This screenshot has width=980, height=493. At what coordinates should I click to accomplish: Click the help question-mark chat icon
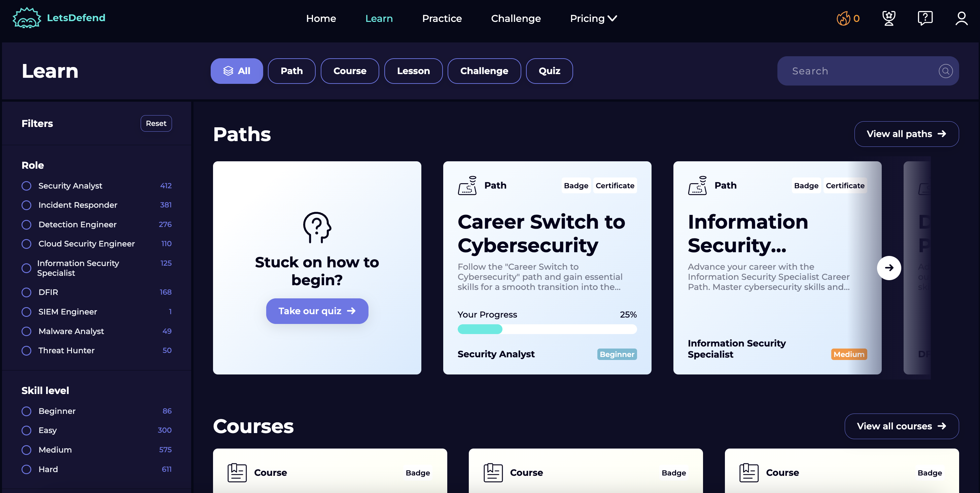pos(925,18)
